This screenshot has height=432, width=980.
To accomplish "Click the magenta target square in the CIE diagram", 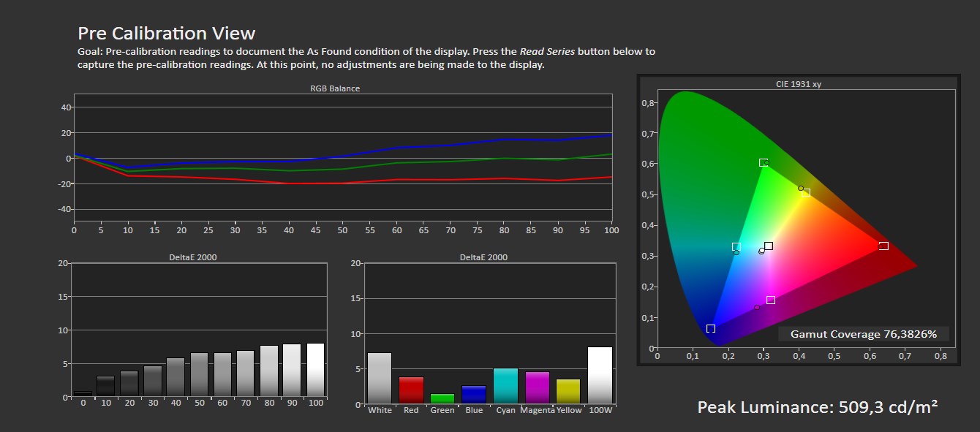I will [770, 300].
